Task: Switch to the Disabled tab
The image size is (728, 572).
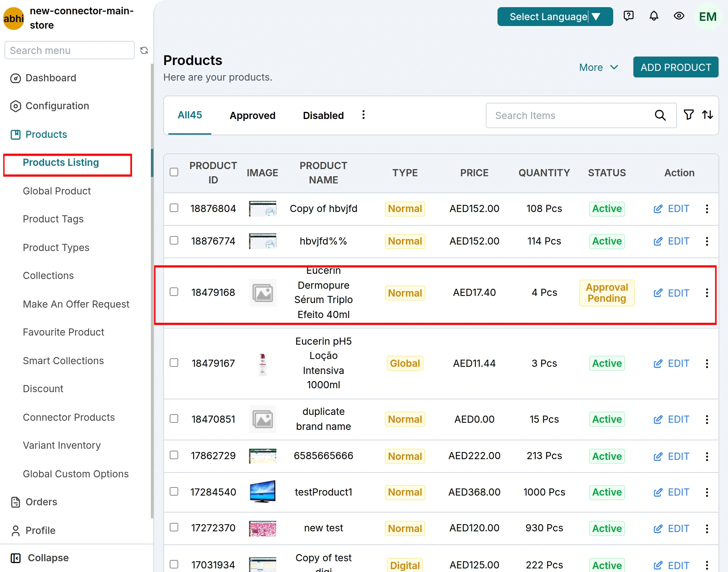Action: (x=323, y=115)
